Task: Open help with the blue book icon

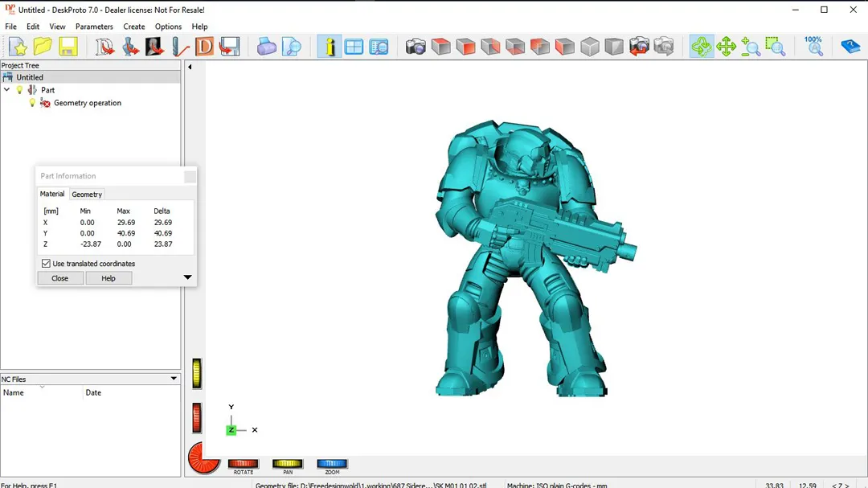Action: tap(850, 47)
